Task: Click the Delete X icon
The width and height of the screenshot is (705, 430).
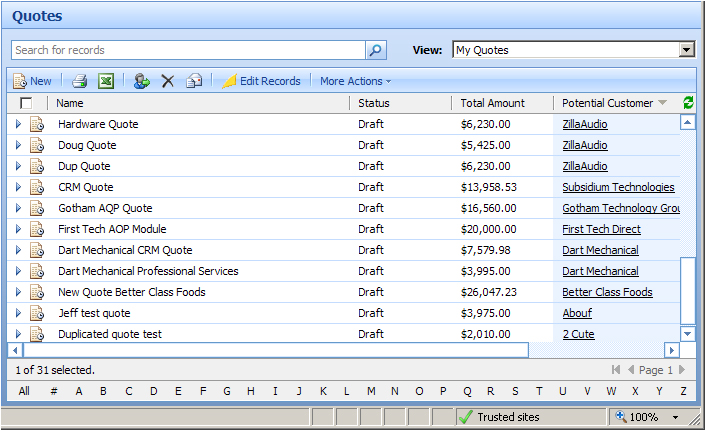Action: click(168, 81)
